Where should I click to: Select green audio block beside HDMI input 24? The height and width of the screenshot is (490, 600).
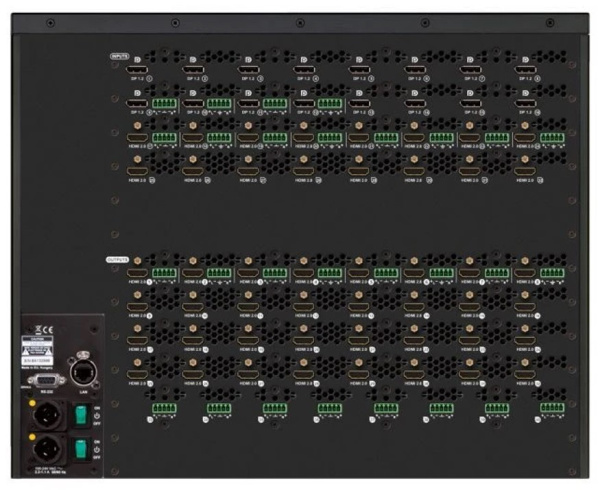(x=552, y=138)
